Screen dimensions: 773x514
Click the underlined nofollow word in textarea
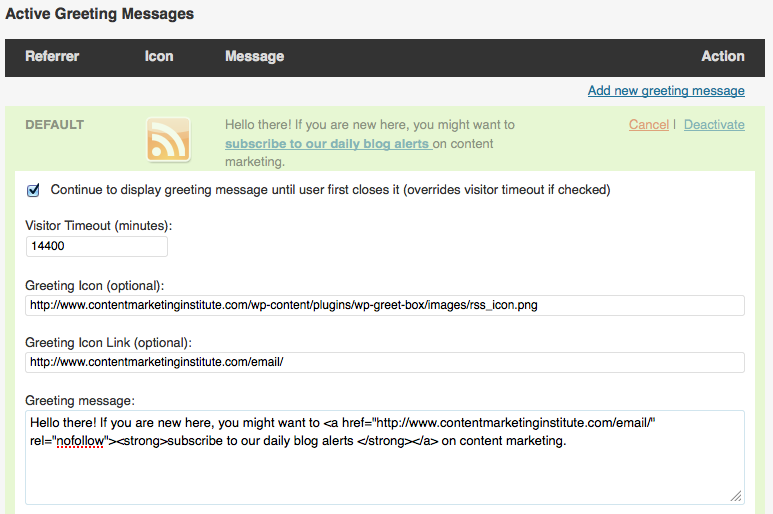point(80,441)
